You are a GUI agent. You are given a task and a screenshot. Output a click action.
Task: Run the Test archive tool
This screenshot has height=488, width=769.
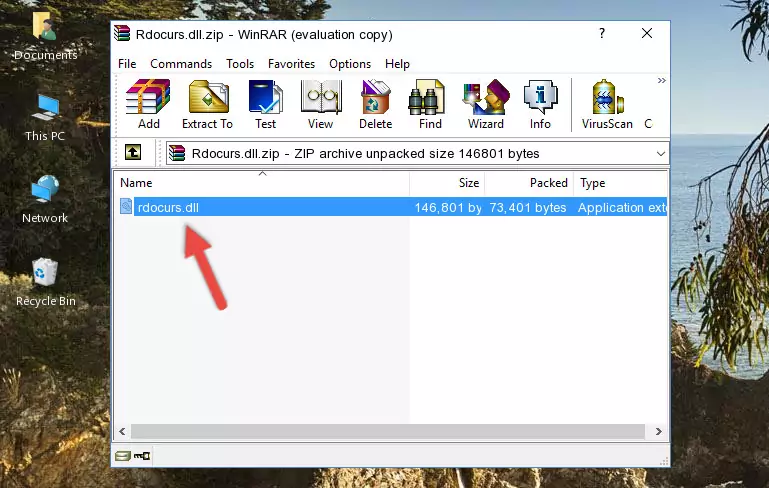(265, 105)
